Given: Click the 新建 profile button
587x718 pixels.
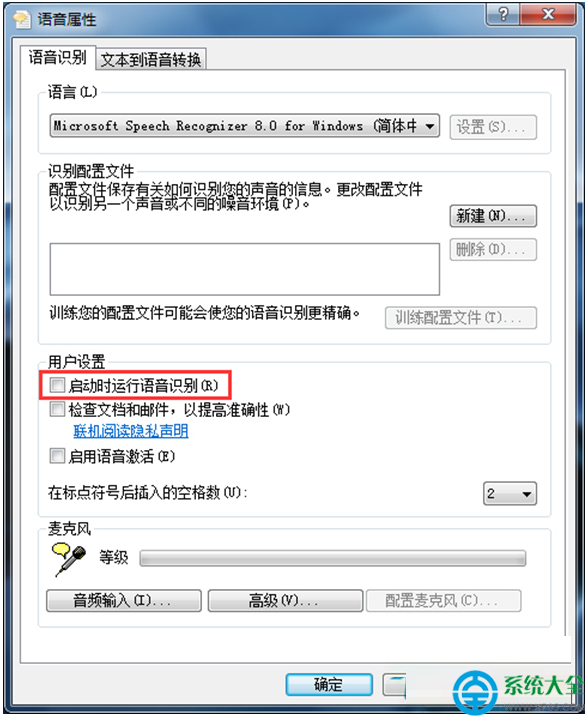Looking at the screenshot, I should tap(493, 216).
